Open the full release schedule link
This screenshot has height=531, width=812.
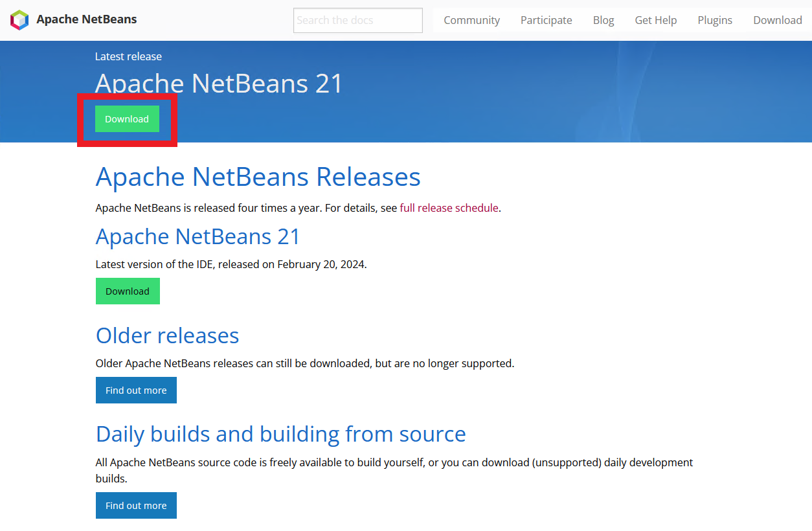click(449, 208)
